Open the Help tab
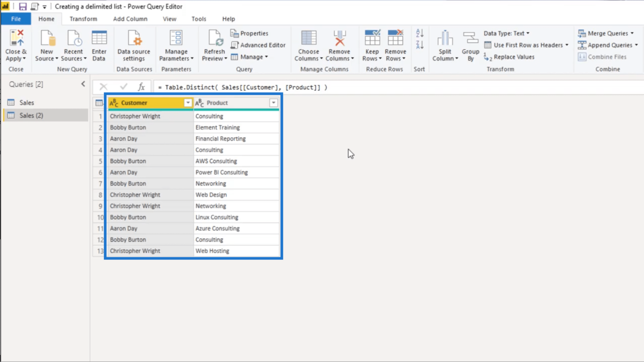 point(228,19)
